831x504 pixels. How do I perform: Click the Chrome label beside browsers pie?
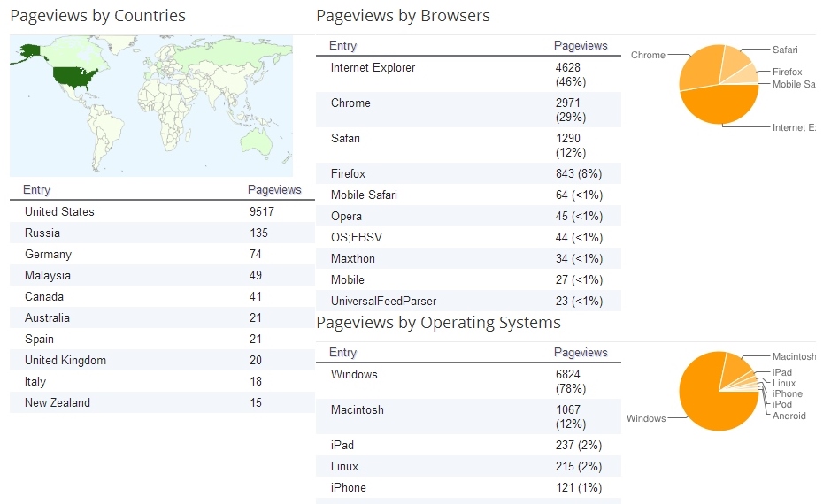coord(648,55)
